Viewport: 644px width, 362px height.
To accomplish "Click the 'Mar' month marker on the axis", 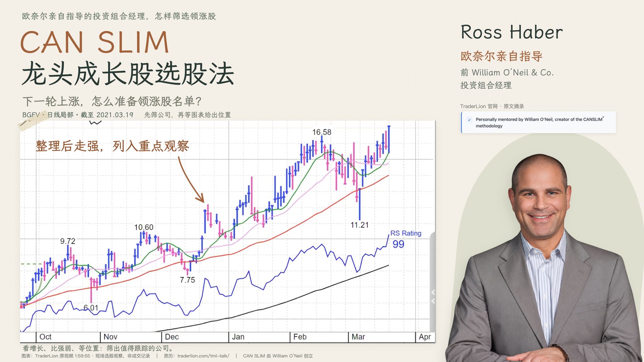I will [358, 337].
